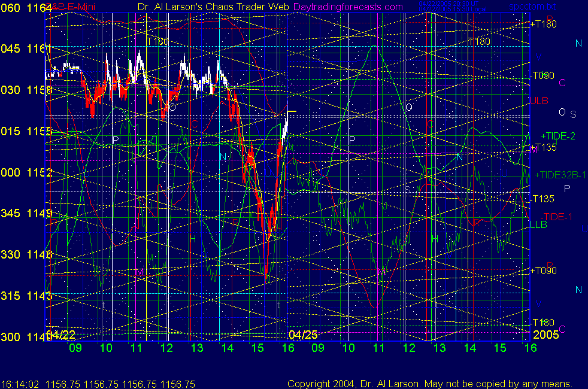588x389 pixels.
Task: Click the spcctom.txt file name label
Action: (532, 7)
